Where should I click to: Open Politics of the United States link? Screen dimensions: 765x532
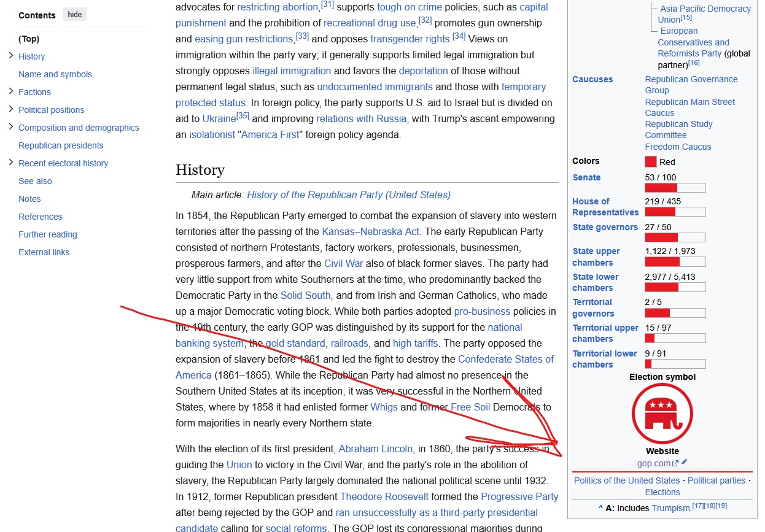tap(627, 480)
